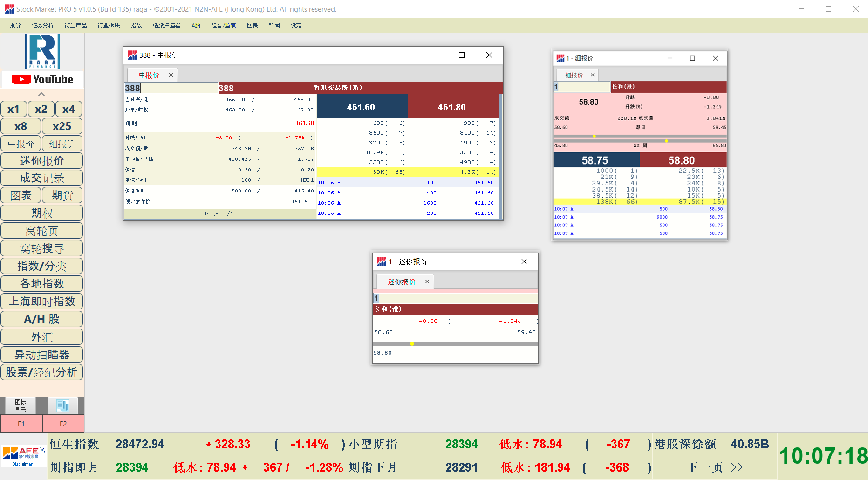Select the x25 layout option
The width and height of the screenshot is (868, 480).
coord(62,126)
